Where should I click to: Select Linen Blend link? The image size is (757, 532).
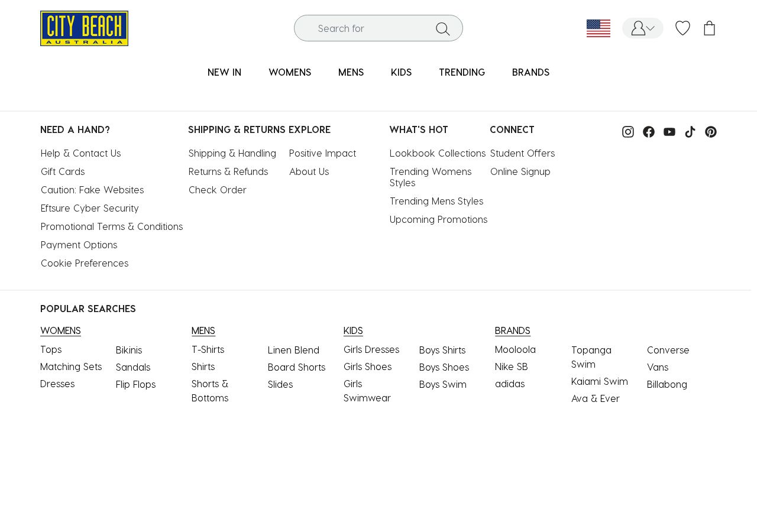293,350
